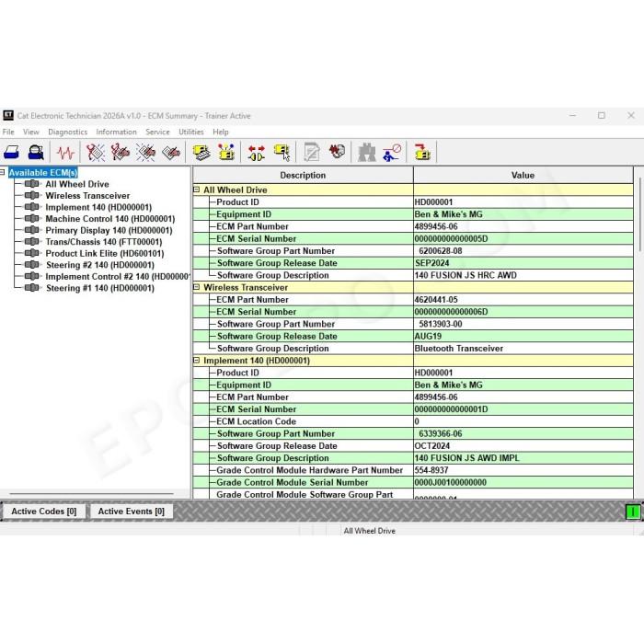Image resolution: width=644 pixels, height=644 pixels.
Task: Open the Diagnostics menu
Action: tap(68, 132)
